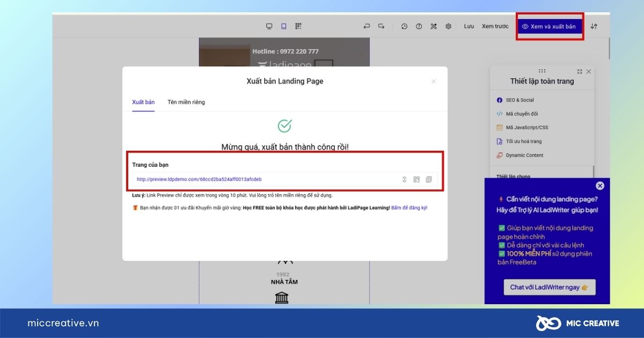This screenshot has height=338, width=644.
Task: Open the preview.ldpdemo.com page link
Action: point(199,179)
